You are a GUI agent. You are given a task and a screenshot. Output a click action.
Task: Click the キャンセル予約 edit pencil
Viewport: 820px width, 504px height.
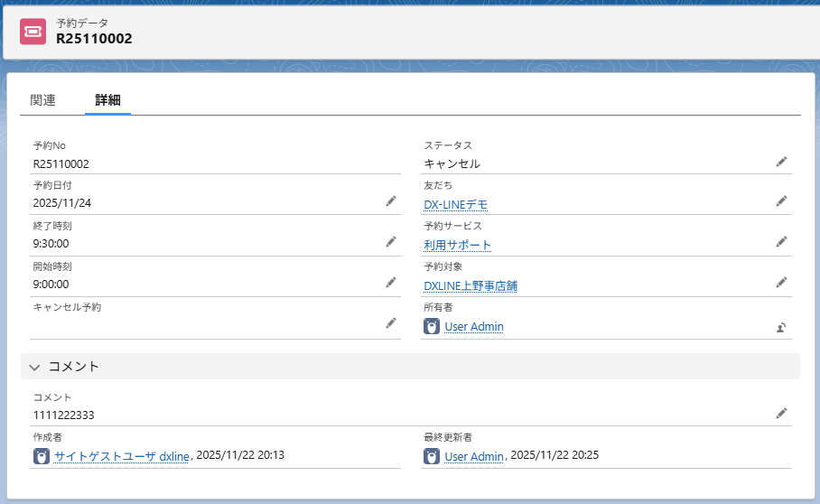(391, 323)
